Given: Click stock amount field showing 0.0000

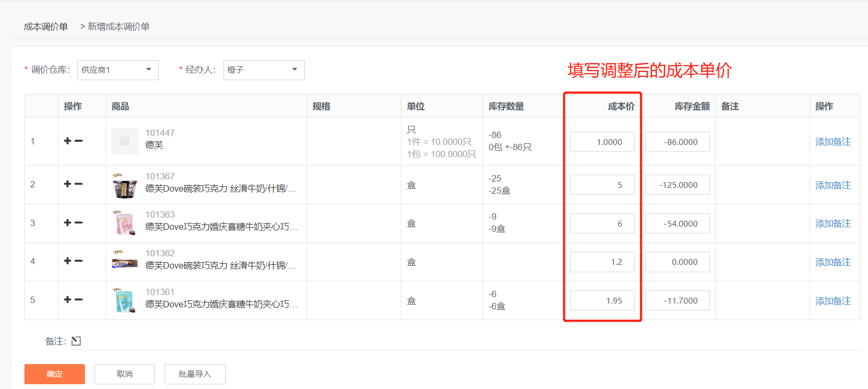Looking at the screenshot, I should [677, 262].
